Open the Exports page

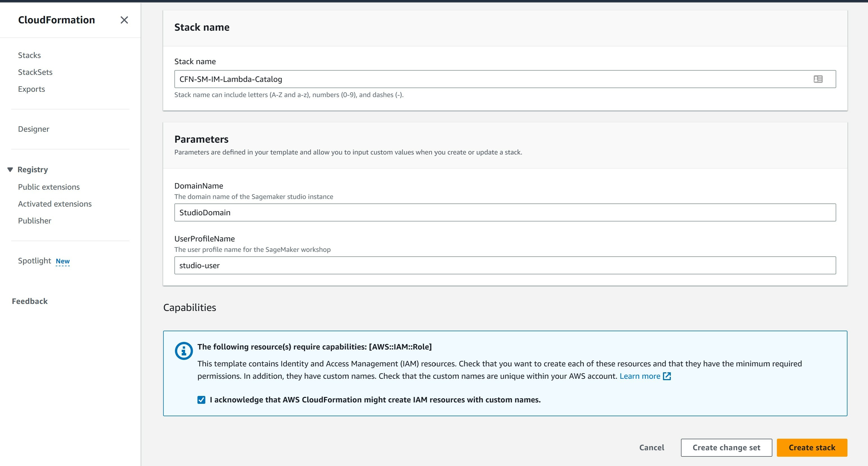click(x=31, y=89)
